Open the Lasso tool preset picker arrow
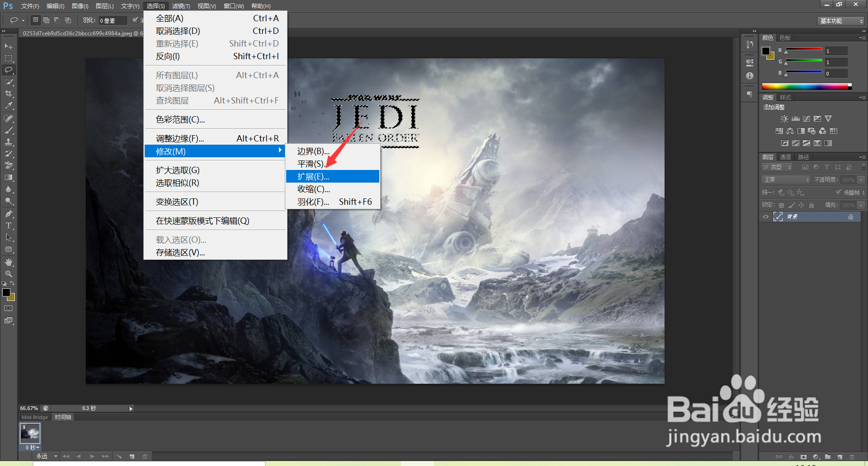868x466 pixels. [24, 20]
